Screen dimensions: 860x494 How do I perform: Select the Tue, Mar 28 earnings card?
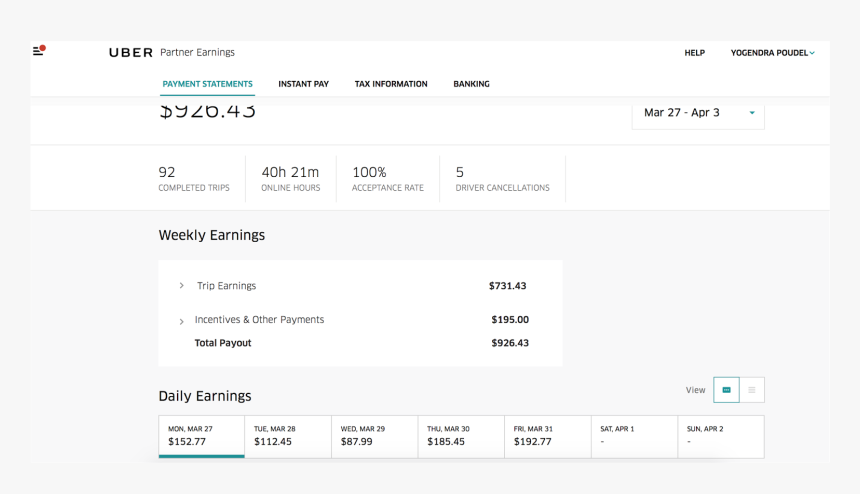pyautogui.click(x=288, y=436)
